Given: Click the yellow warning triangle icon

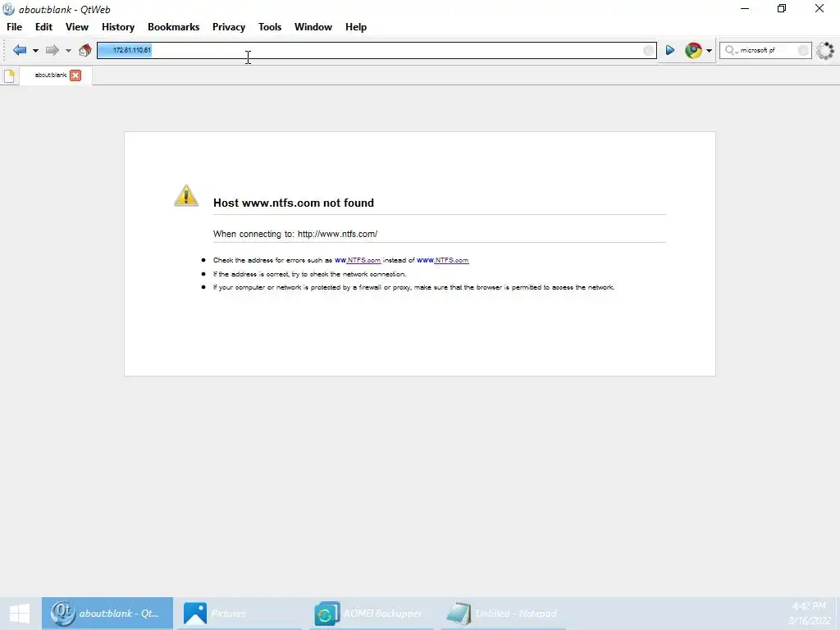Looking at the screenshot, I should 186,195.
